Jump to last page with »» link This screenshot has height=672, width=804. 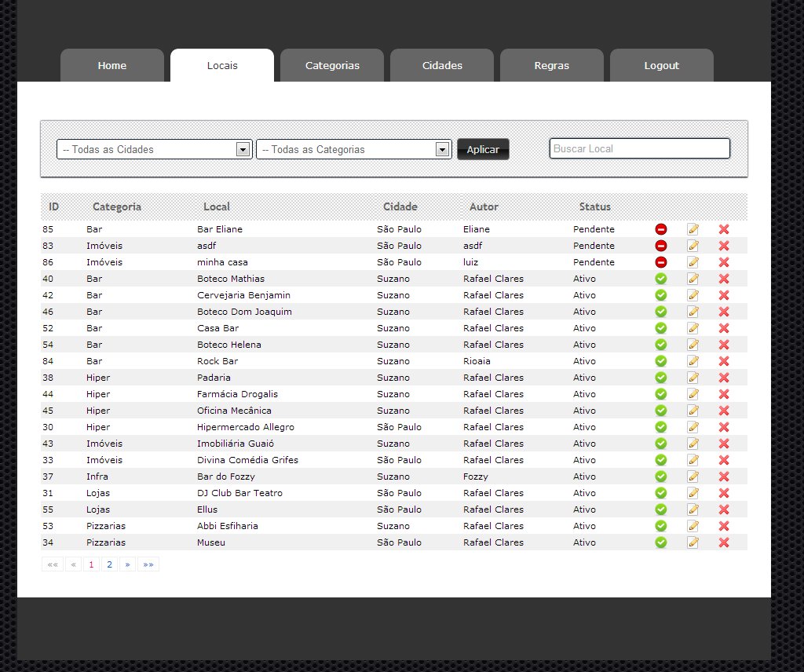click(x=148, y=564)
